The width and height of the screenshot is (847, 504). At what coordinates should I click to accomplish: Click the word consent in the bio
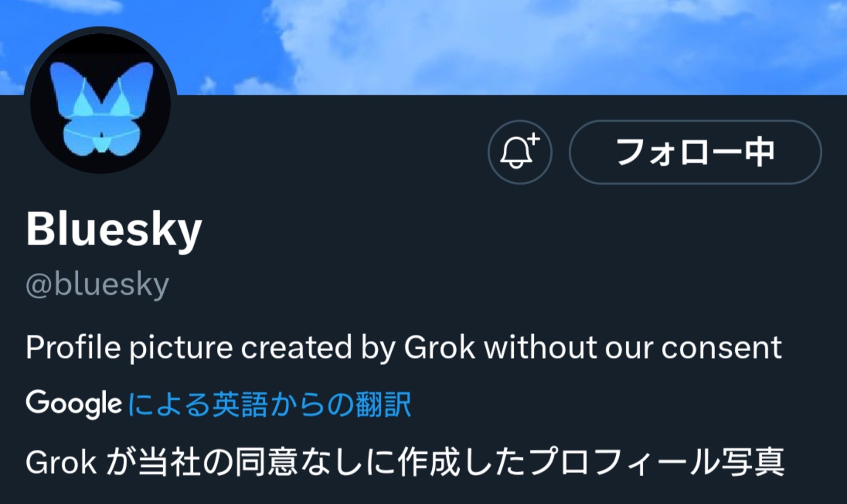tap(721, 347)
